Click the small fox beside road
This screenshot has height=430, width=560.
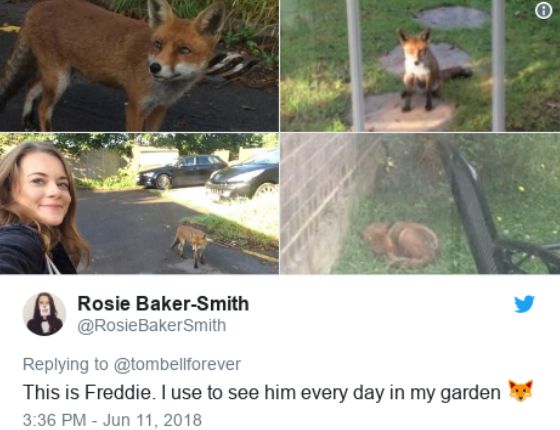(x=190, y=244)
